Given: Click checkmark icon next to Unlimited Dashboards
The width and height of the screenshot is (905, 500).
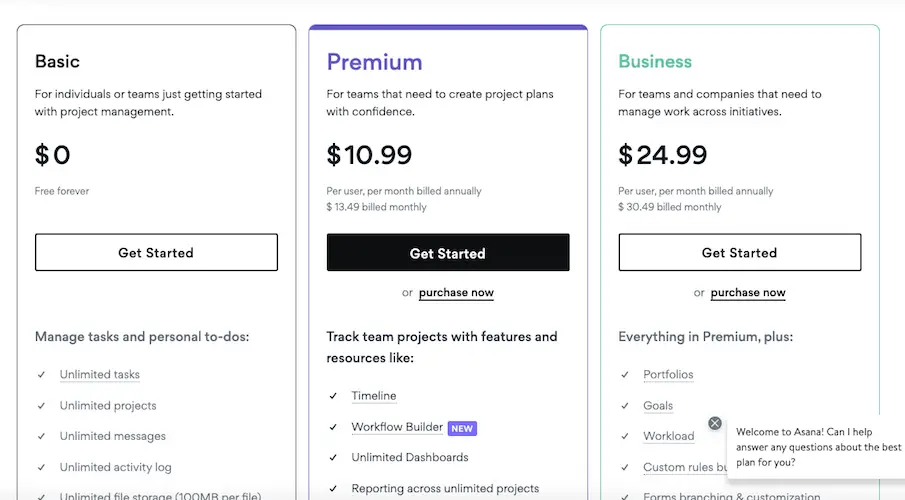Looking at the screenshot, I should pyautogui.click(x=333, y=458).
